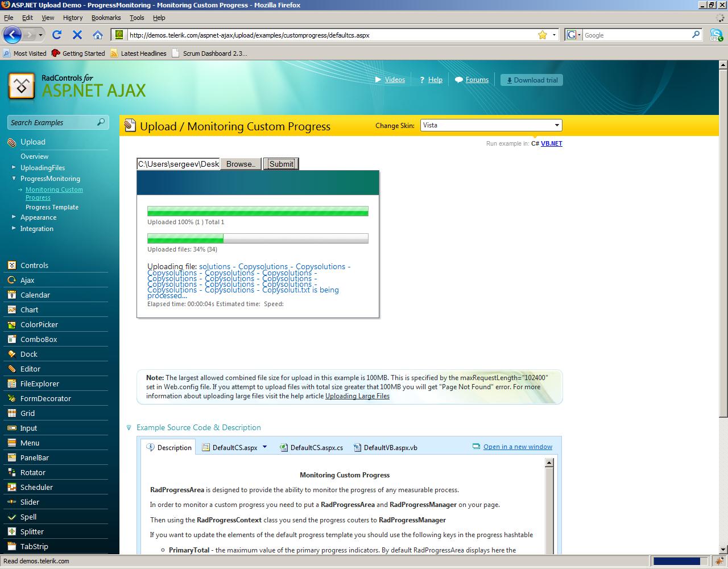Viewport: 728px width, 569px height.
Task: Click the Download trial button
Action: click(x=532, y=80)
